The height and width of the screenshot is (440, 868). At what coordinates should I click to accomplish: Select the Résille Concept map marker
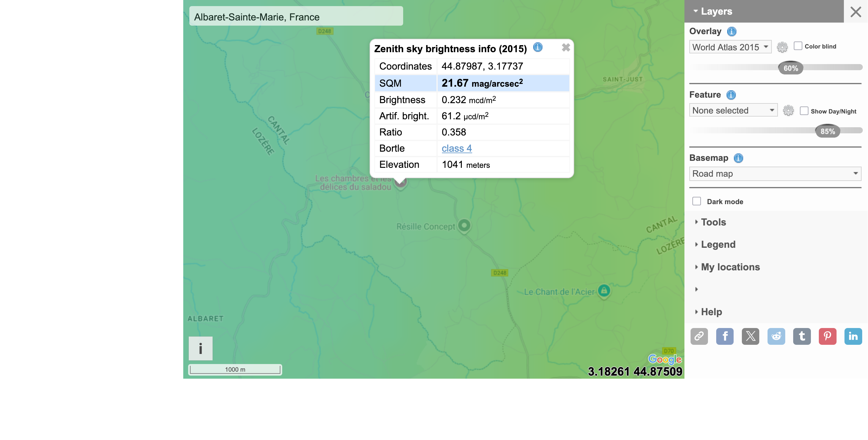point(464,226)
